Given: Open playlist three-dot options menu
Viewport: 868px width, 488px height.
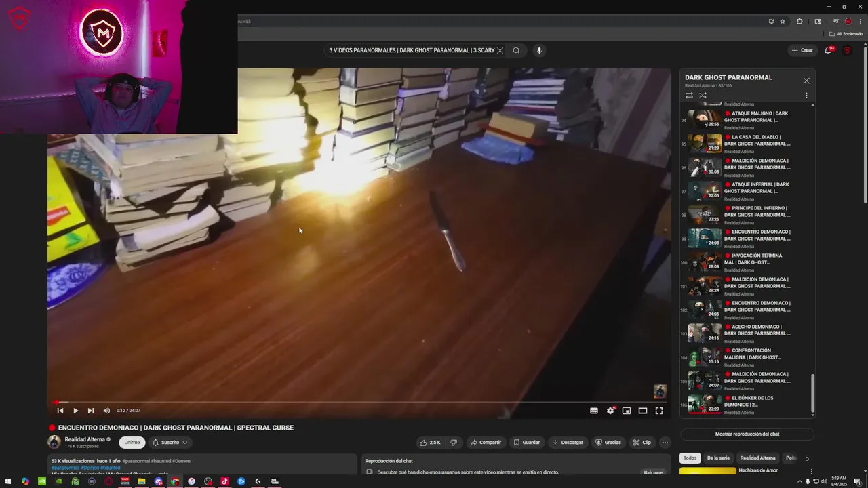Looking at the screenshot, I should pyautogui.click(x=806, y=96).
